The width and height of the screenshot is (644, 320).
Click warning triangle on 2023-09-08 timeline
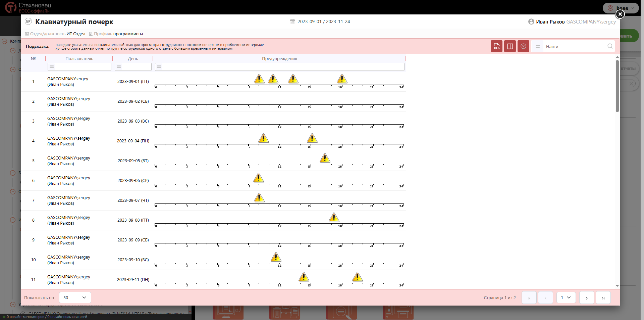(x=334, y=218)
